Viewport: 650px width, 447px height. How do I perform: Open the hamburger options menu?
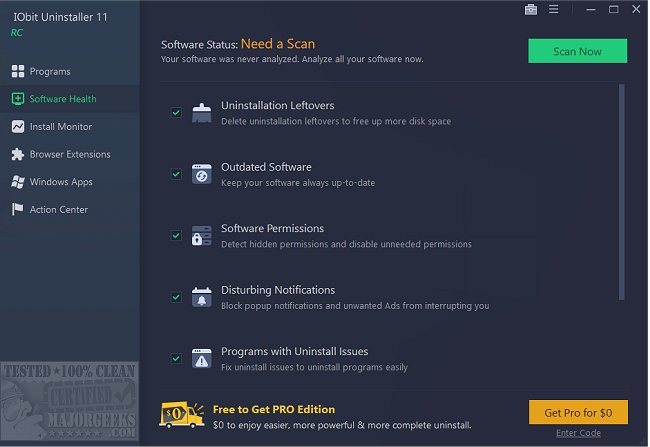[555, 9]
